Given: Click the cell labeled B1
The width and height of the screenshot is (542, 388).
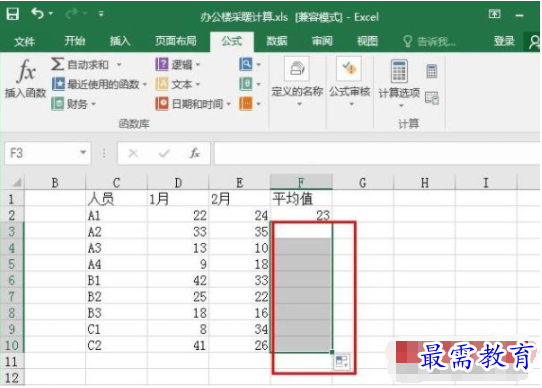Looking at the screenshot, I should coord(116,280).
